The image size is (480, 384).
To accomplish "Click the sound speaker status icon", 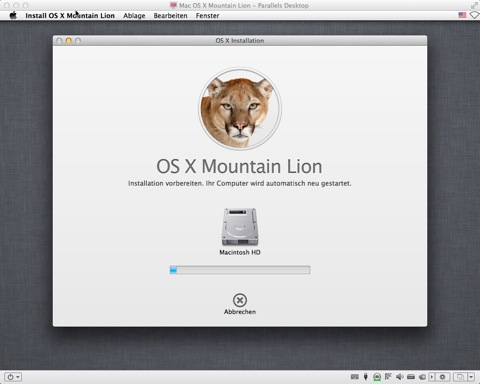I will pyautogui.click(x=399, y=377).
